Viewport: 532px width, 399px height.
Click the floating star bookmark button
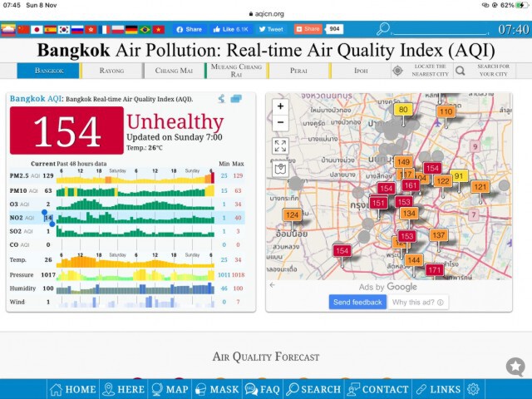coord(515,367)
